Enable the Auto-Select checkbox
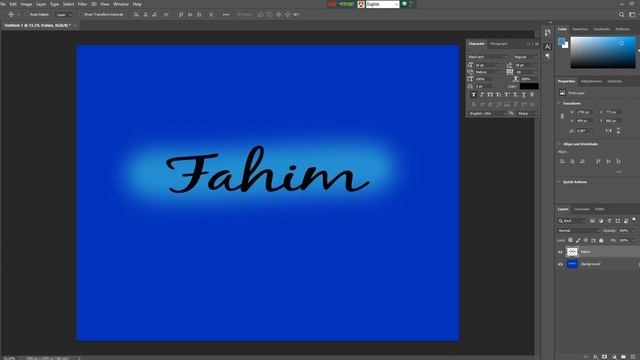Screen dimensions: 640x360 tap(27, 14)
